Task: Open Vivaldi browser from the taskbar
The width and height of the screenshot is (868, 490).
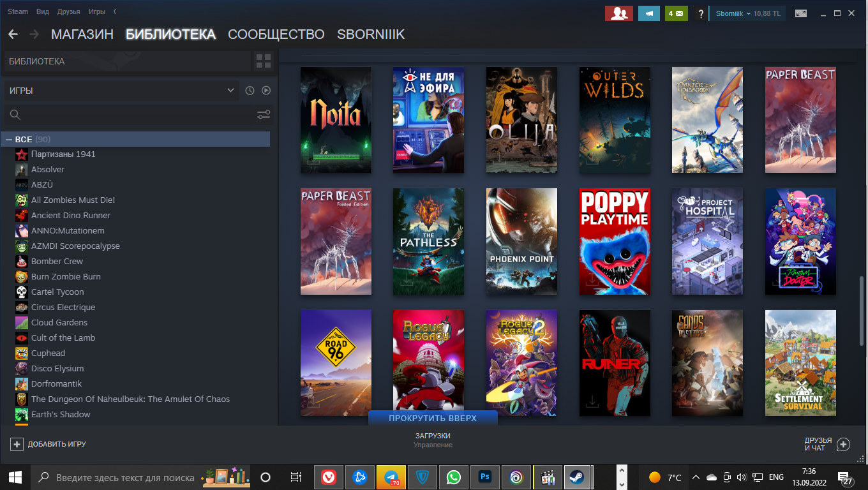Action: (x=329, y=477)
